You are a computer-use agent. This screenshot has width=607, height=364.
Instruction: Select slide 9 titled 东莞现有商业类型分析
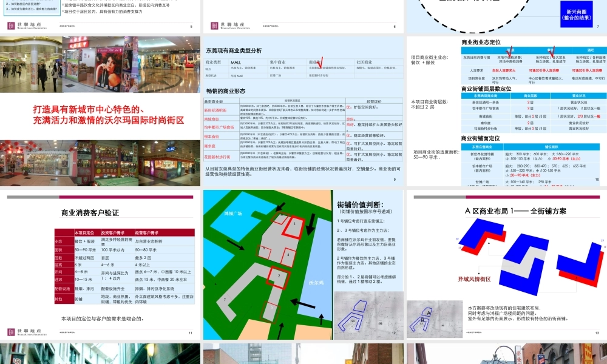pyautogui.click(x=303, y=112)
